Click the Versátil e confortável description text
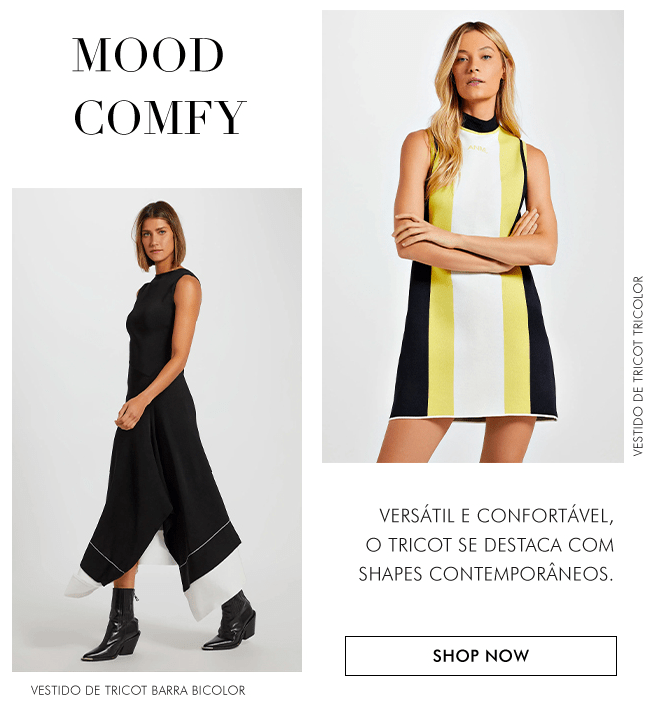The height and width of the screenshot is (708, 656). pos(487,545)
